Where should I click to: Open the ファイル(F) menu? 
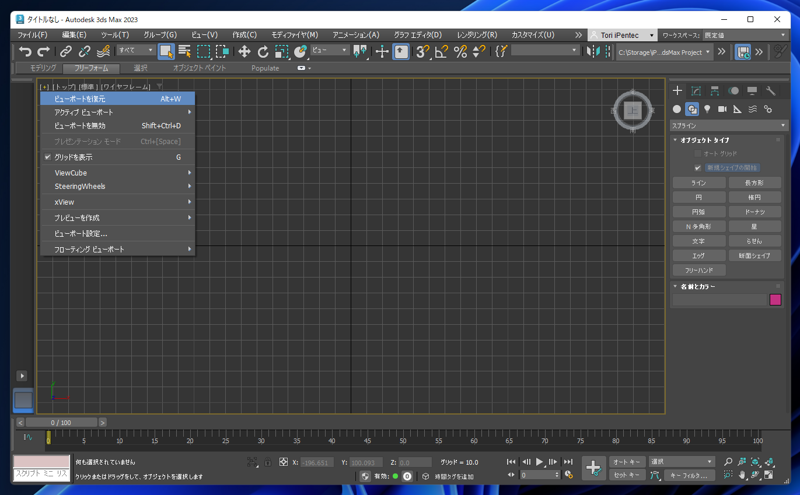pyautogui.click(x=32, y=35)
